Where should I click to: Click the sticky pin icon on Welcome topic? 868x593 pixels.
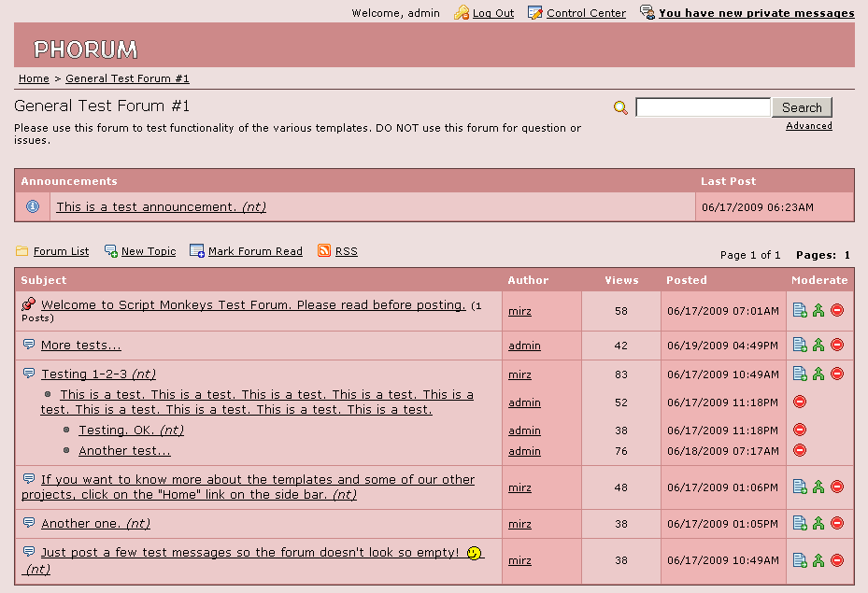tap(28, 304)
